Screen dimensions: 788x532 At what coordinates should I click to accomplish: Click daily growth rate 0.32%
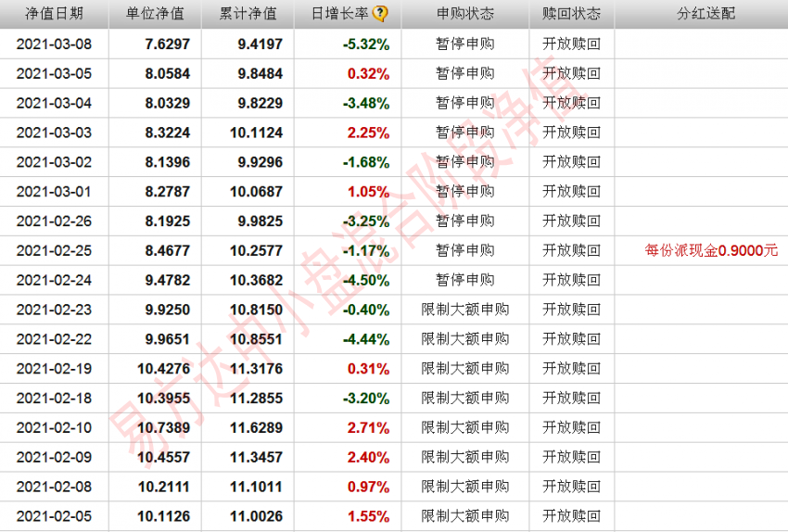(x=368, y=74)
